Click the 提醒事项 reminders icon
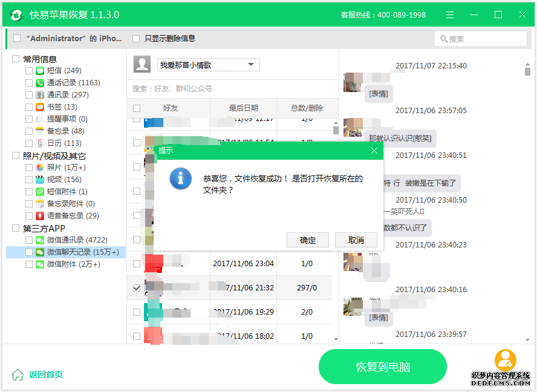 (x=40, y=119)
